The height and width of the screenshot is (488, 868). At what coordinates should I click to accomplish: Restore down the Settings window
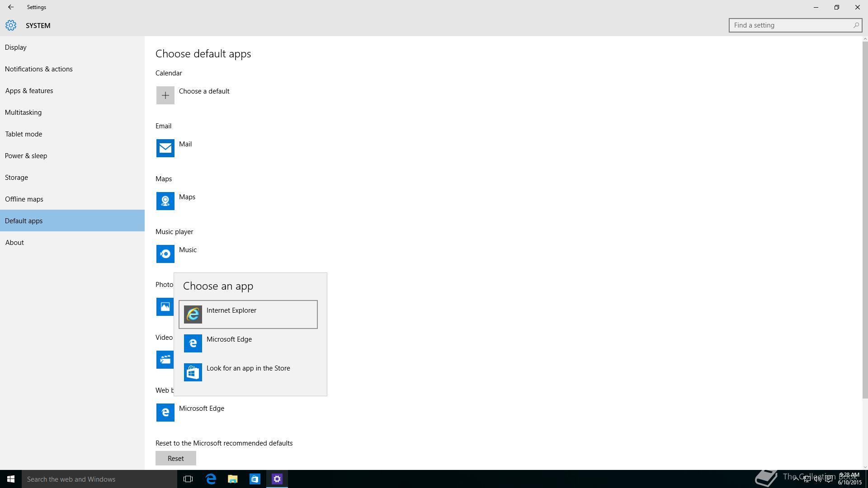(x=837, y=7)
